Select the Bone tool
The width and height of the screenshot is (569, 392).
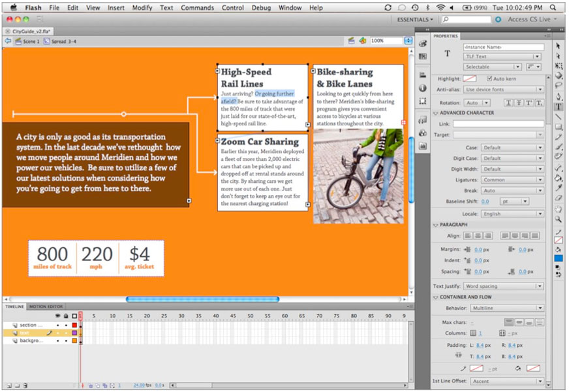[558, 168]
